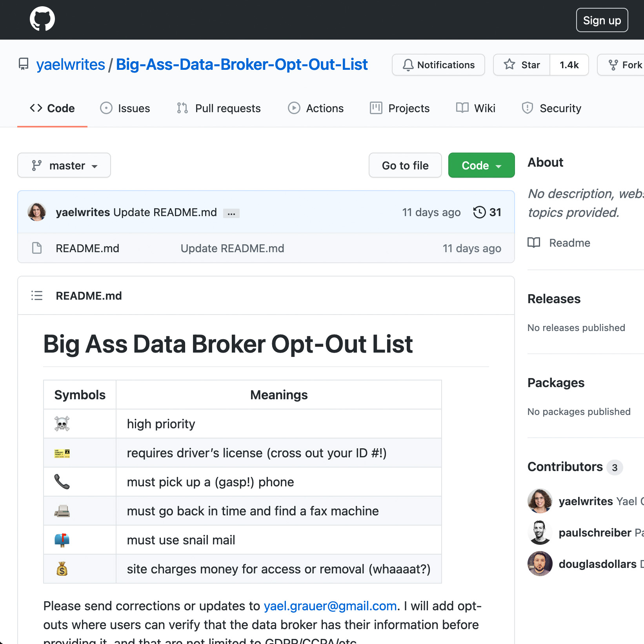Screen dimensions: 644x644
Task: Open the Issues tab
Action: (x=125, y=108)
